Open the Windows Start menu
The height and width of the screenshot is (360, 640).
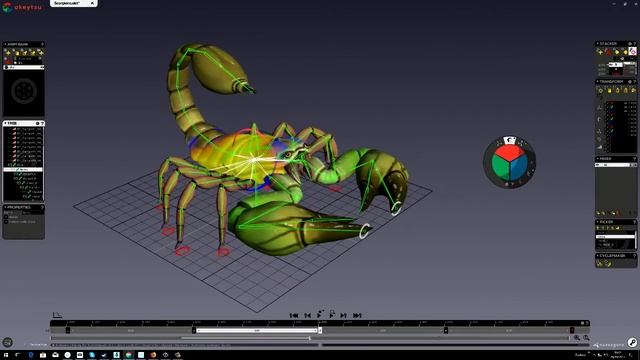click(x=6, y=355)
